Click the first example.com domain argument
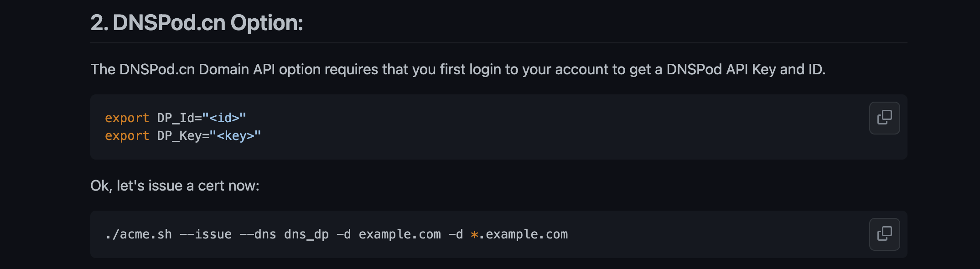This screenshot has width=980, height=269. pyautogui.click(x=399, y=234)
